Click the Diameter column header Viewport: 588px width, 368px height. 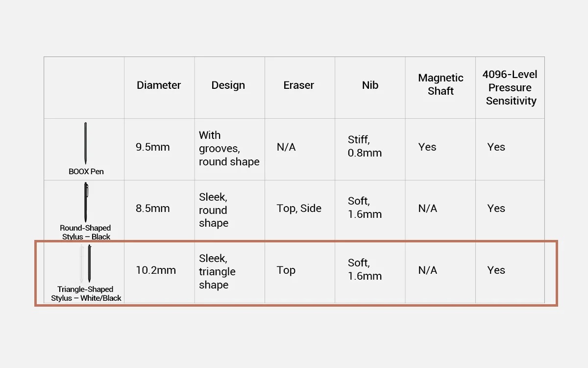[159, 85]
